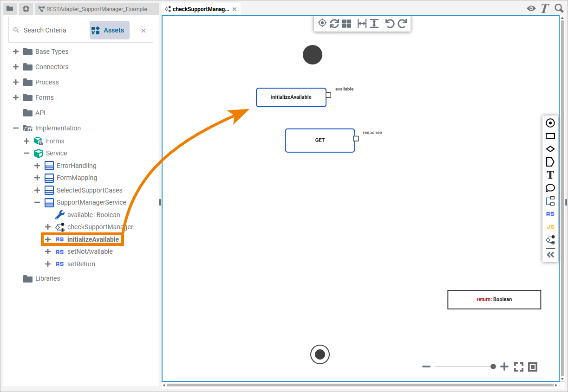
Task: Click the grid layout toolbar icon
Action: tap(346, 24)
